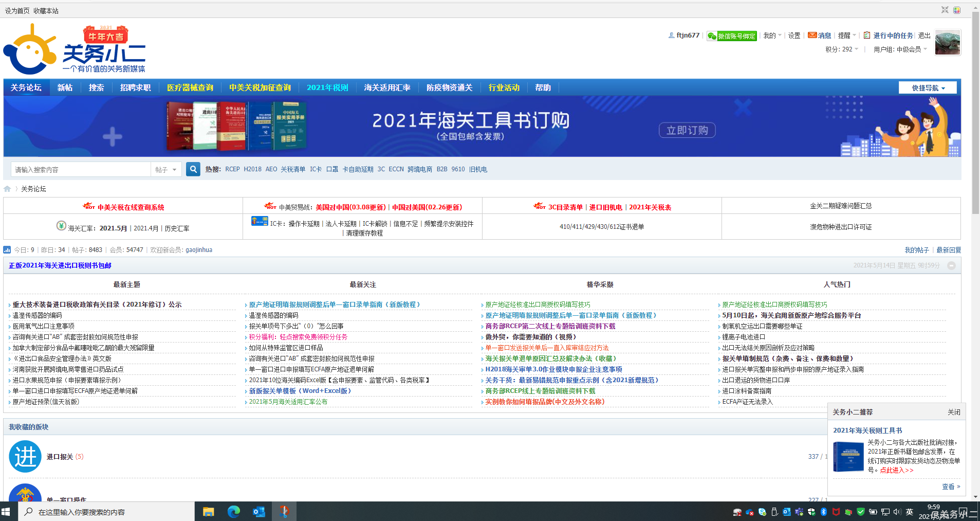Click the blue magnifier search button
Screen dimensions: 980x521
pos(193,169)
